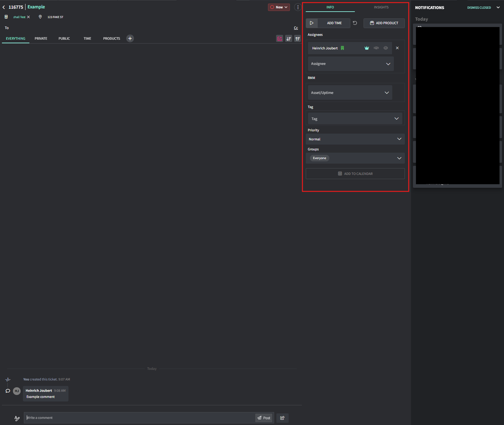Click the ADD PRODUCT button
The height and width of the screenshot is (425, 504).
[x=384, y=23]
